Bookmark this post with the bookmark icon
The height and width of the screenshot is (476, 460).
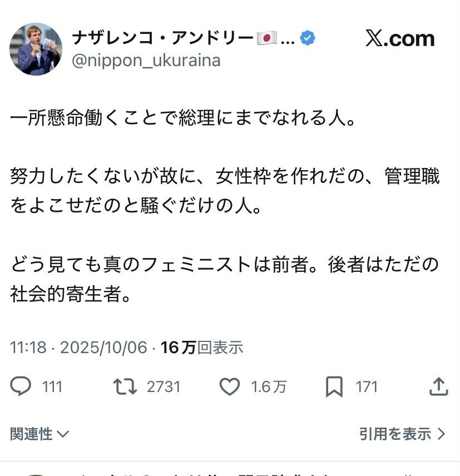pos(334,386)
